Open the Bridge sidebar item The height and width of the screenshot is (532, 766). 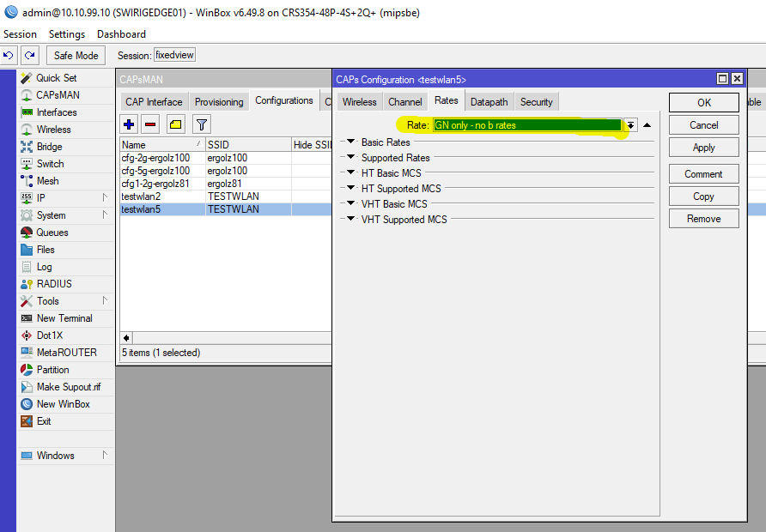pyautogui.click(x=51, y=147)
